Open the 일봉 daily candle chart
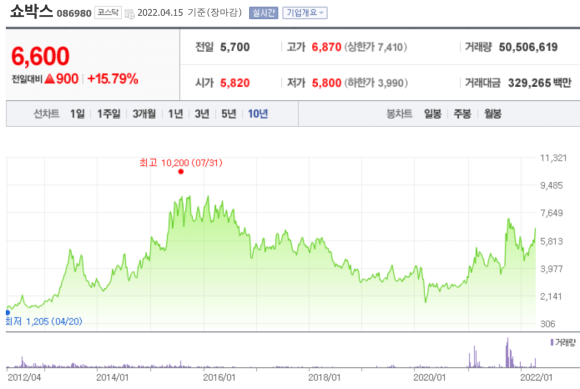 [432, 114]
